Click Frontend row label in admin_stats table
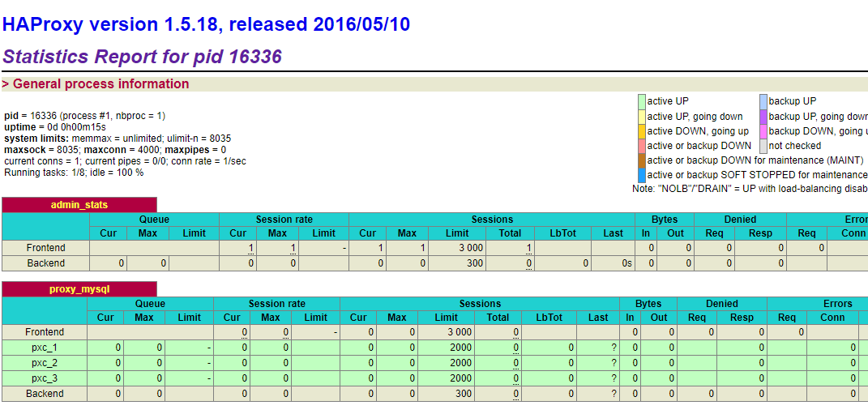 click(45, 248)
